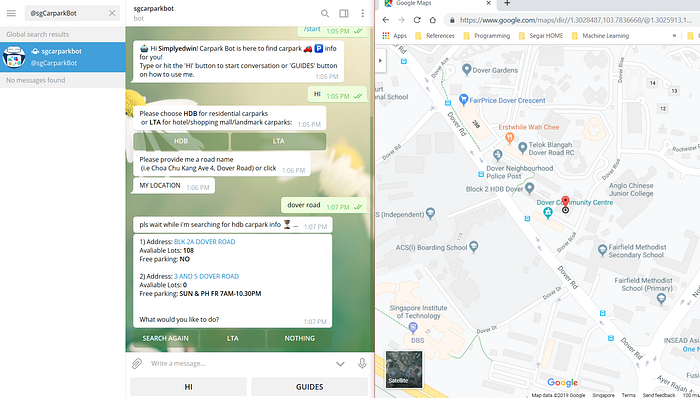Switch to Satellite view thumbnail
This screenshot has height=398, width=700.
(x=404, y=369)
